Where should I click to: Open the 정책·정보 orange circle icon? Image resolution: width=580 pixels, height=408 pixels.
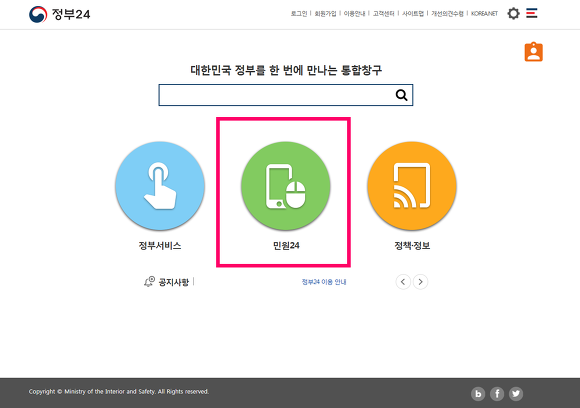(412, 186)
